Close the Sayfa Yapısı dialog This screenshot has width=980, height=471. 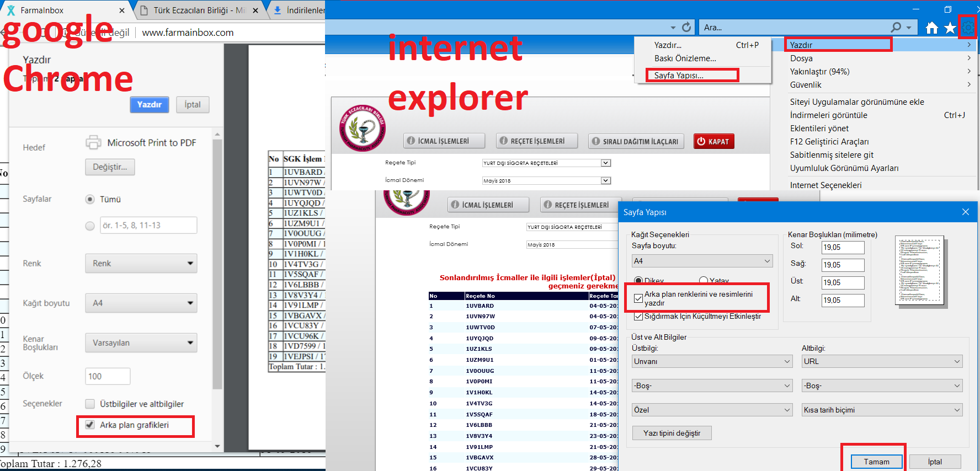click(x=966, y=212)
